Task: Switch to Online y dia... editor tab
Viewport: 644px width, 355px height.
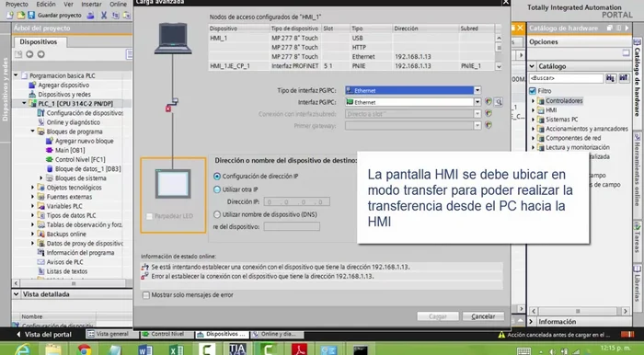Action: point(277,334)
